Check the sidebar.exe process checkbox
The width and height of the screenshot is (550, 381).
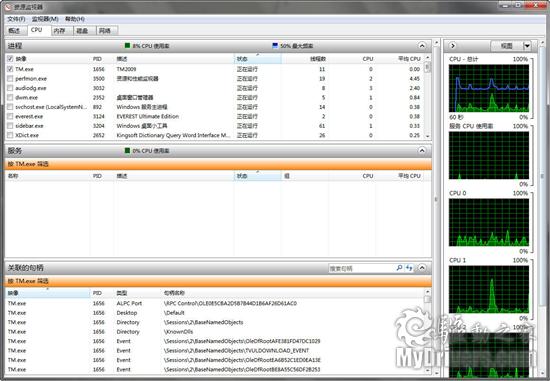point(10,126)
